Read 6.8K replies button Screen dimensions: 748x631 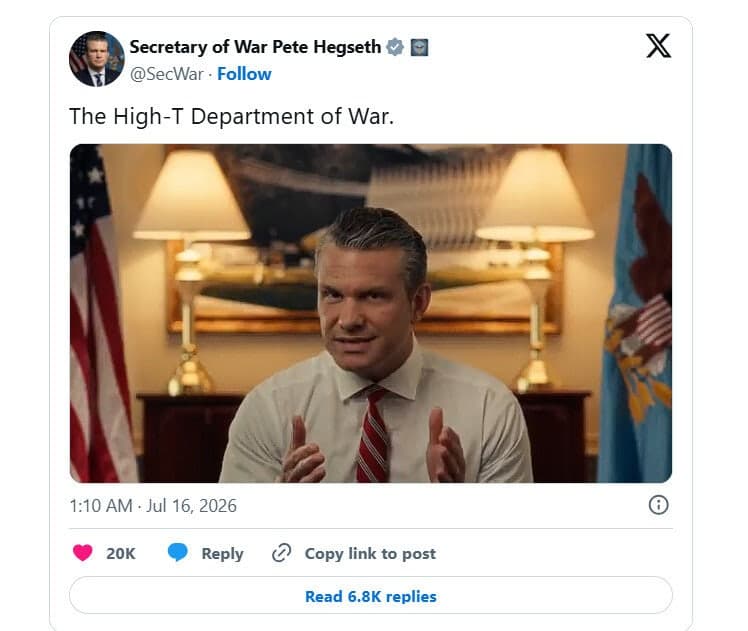[371, 596]
